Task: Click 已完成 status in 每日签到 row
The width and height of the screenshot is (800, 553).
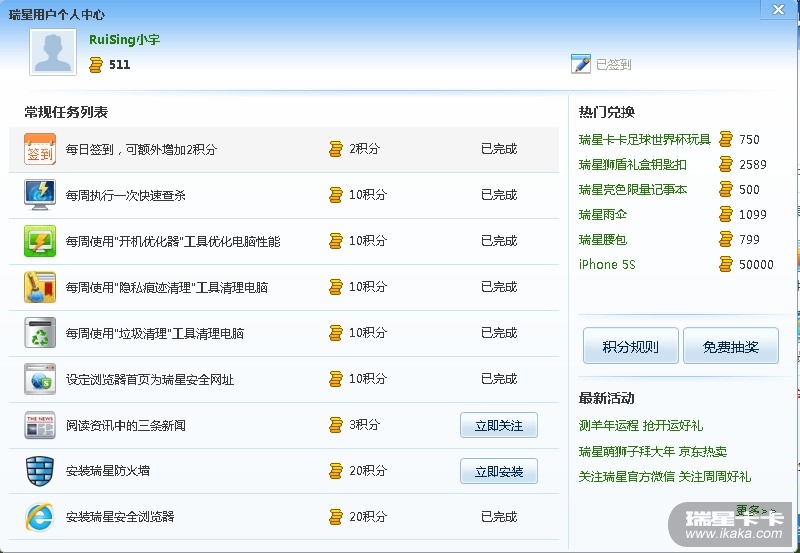Action: pyautogui.click(x=499, y=149)
